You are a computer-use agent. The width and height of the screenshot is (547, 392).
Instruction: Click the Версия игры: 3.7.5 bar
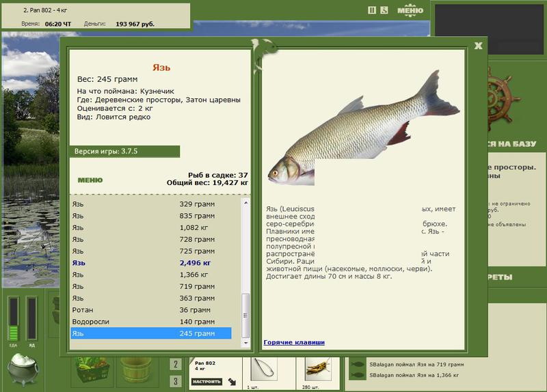124,152
